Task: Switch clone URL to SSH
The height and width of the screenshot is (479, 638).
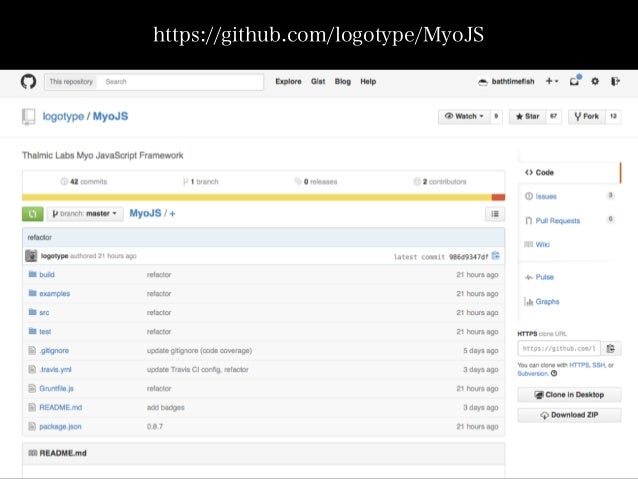Action: 599,365
